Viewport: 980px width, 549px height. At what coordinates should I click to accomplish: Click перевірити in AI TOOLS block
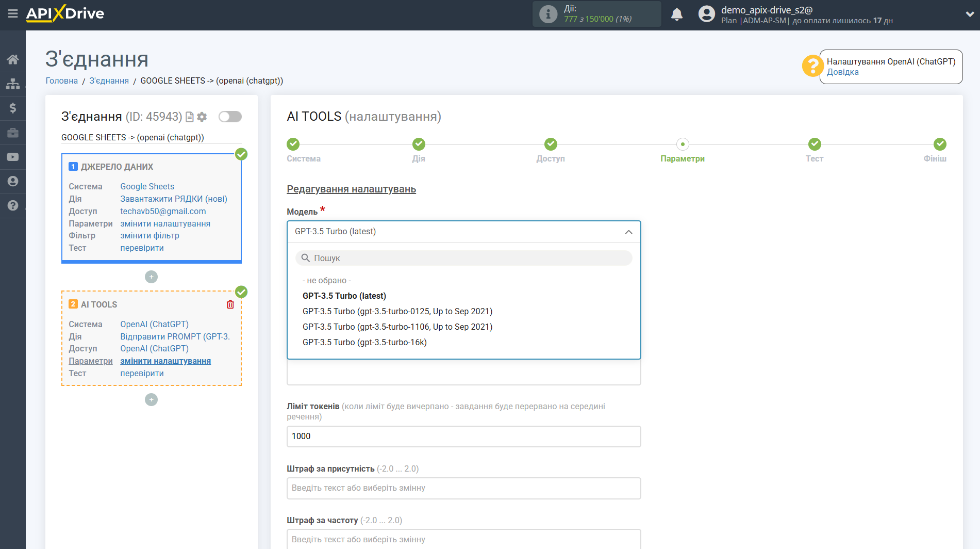click(x=142, y=374)
